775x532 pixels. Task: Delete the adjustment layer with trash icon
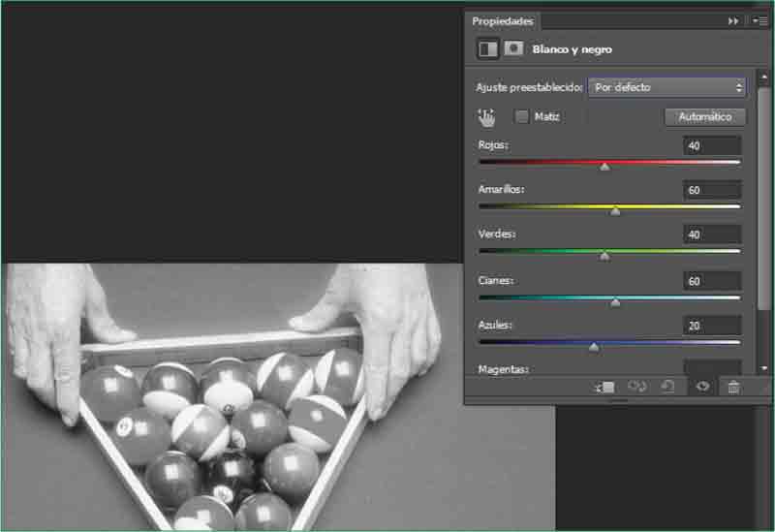(733, 387)
